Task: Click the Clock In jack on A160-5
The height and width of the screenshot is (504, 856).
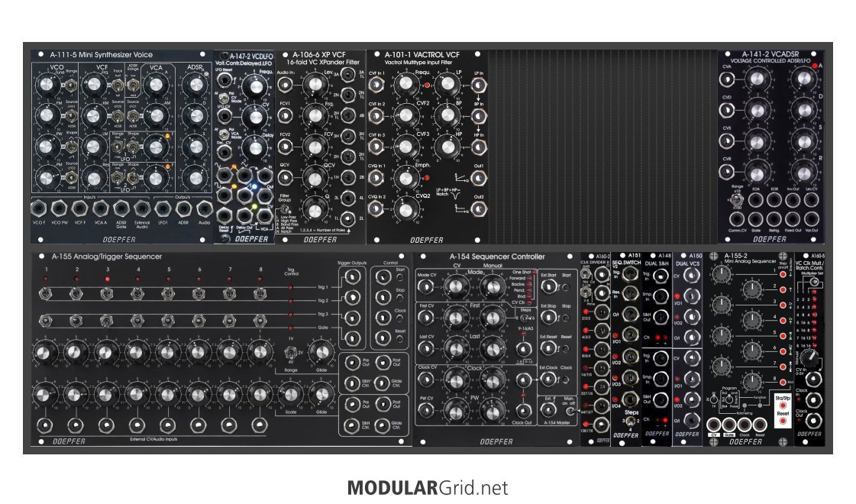Action: [x=813, y=400]
